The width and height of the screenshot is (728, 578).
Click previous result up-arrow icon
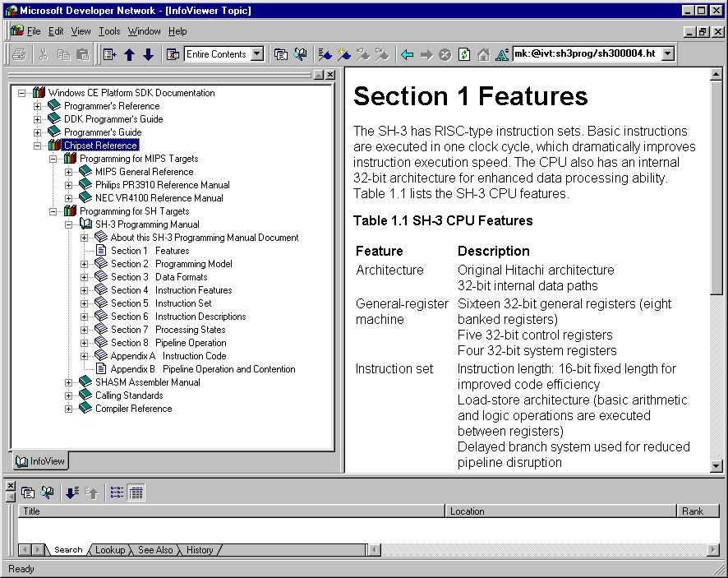point(91,492)
